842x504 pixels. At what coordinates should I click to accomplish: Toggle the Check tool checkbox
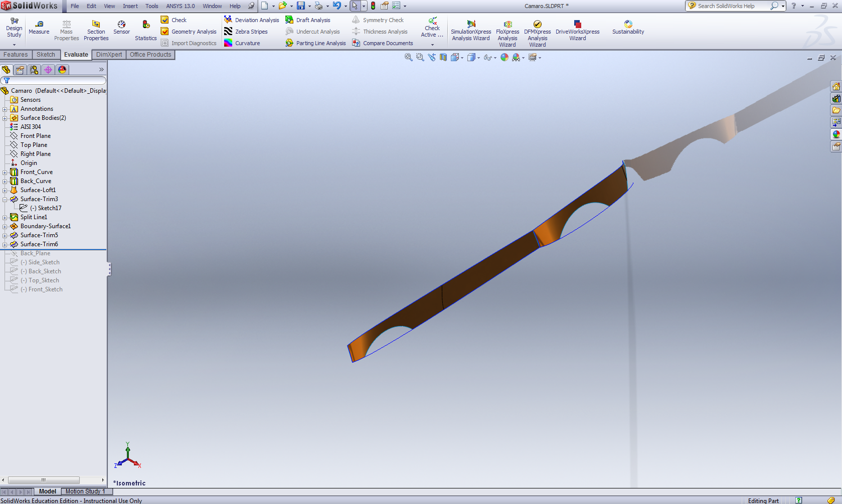[x=165, y=20]
